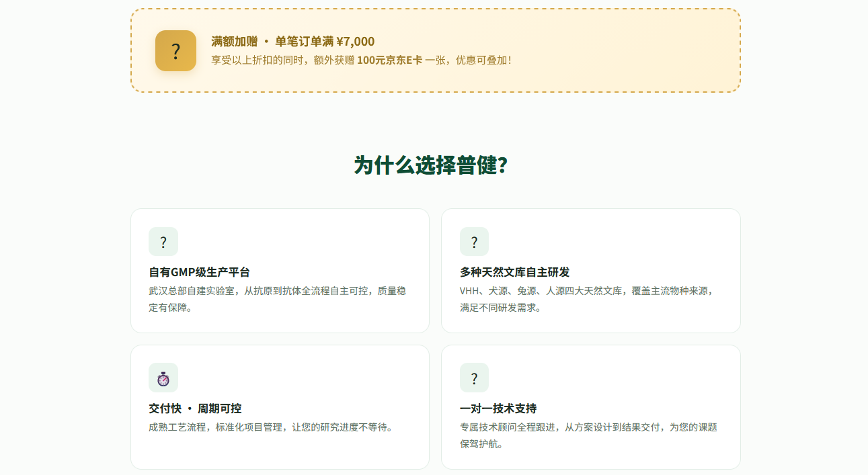This screenshot has width=868, height=475.
Task: Click the 一对一技术支持 card icon
Action: pyautogui.click(x=474, y=378)
